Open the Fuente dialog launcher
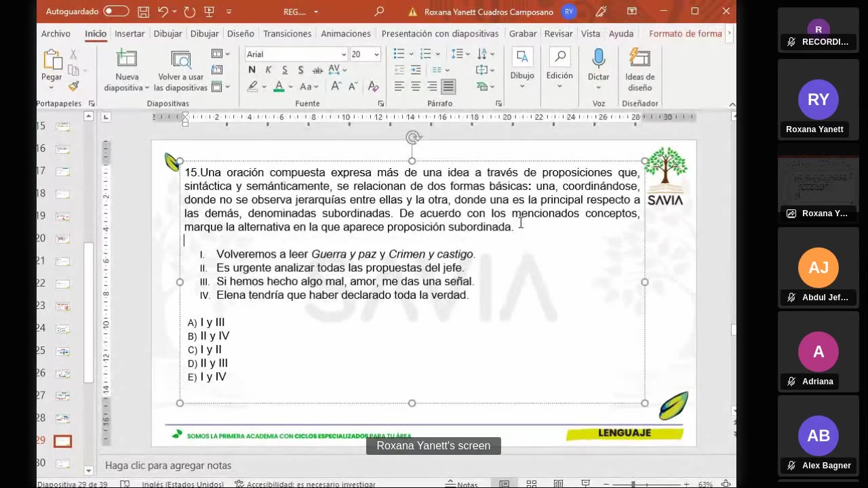Image resolution: width=868 pixels, height=488 pixels. [x=380, y=104]
